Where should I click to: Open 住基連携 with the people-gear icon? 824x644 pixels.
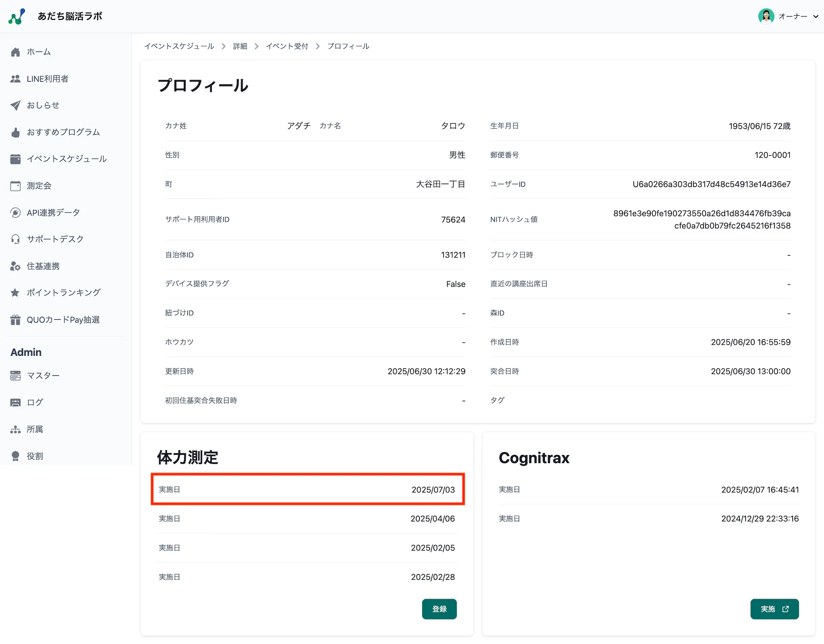(16, 266)
